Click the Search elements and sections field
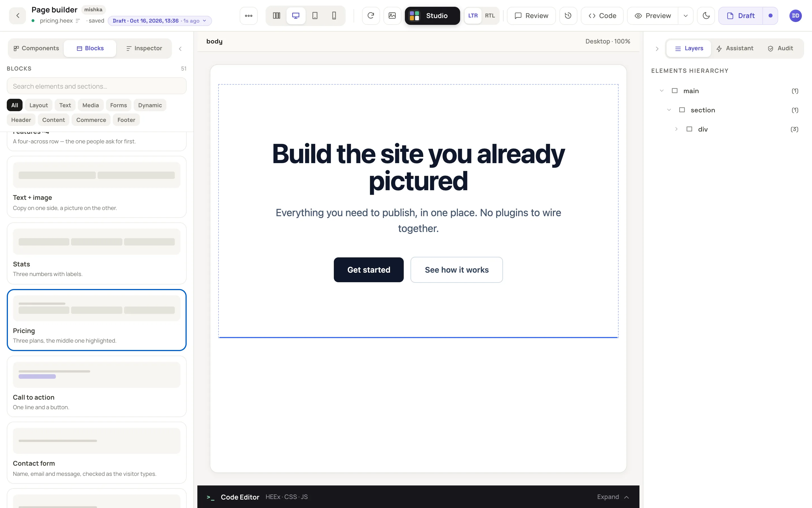The height and width of the screenshot is (508, 812). coord(97,86)
